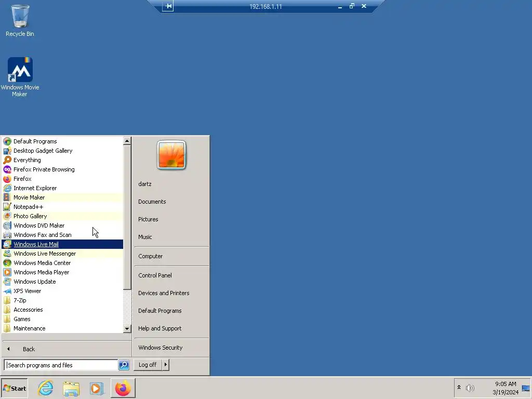Image resolution: width=532 pixels, height=399 pixels.
Task: Launch Notepad++
Action: point(62,207)
